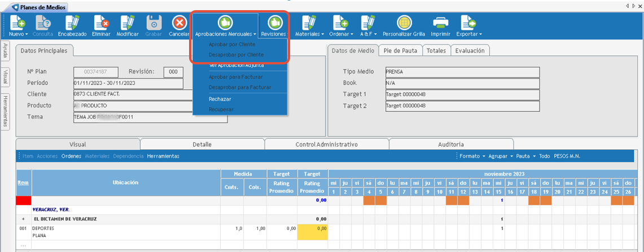Click PESOS M.N. currency label

click(567, 156)
